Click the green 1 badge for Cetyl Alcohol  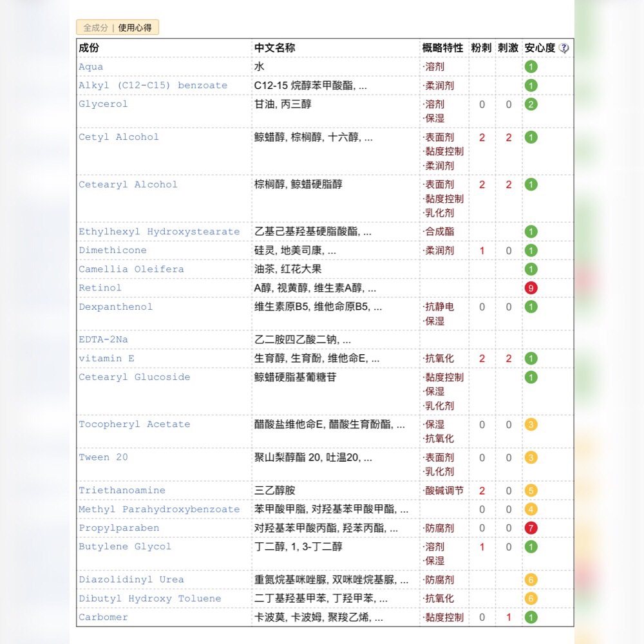(x=531, y=137)
